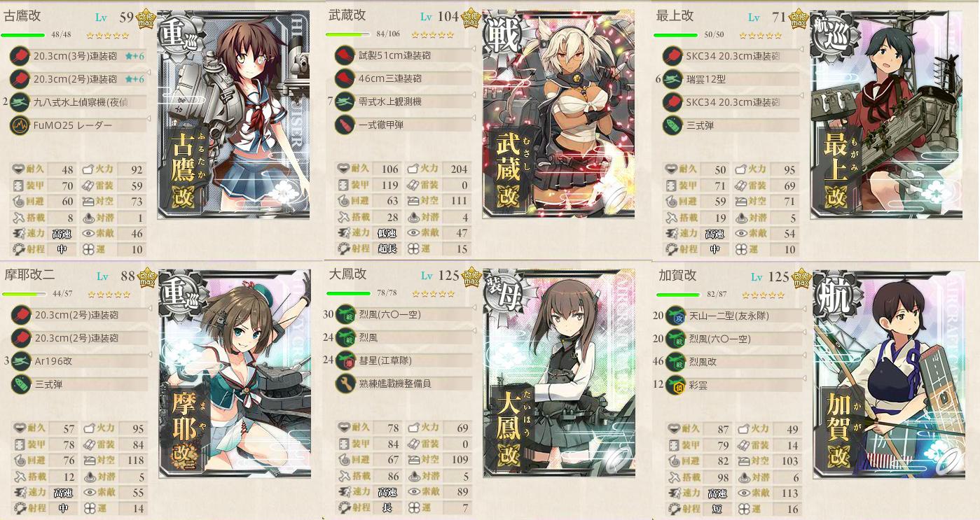Click the 試製51cm連装砲 gun icon

(x=344, y=55)
